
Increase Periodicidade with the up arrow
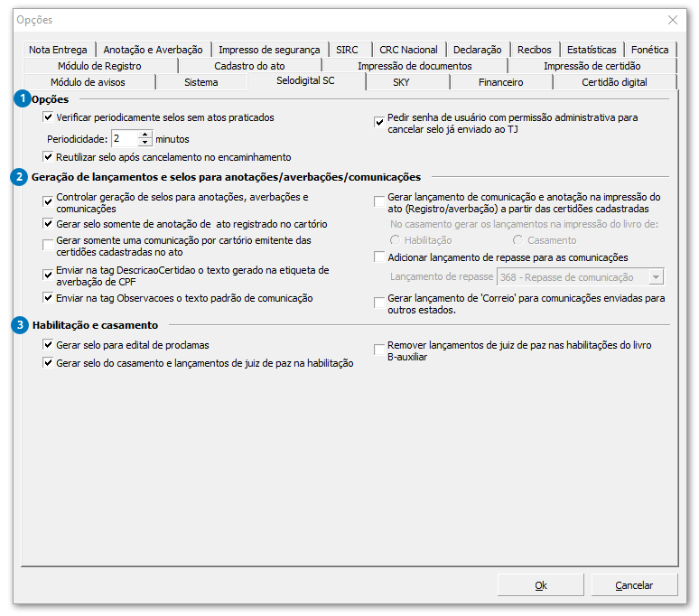[x=144, y=135]
